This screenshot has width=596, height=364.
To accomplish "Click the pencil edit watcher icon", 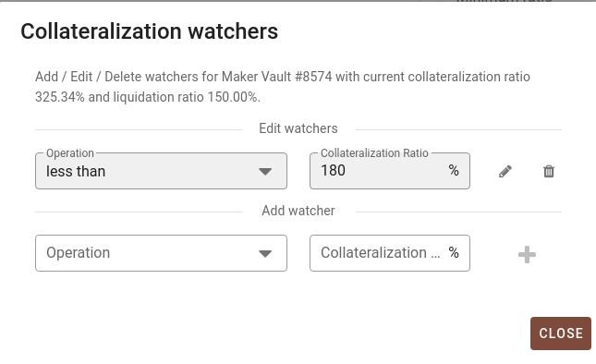I will coord(505,171).
